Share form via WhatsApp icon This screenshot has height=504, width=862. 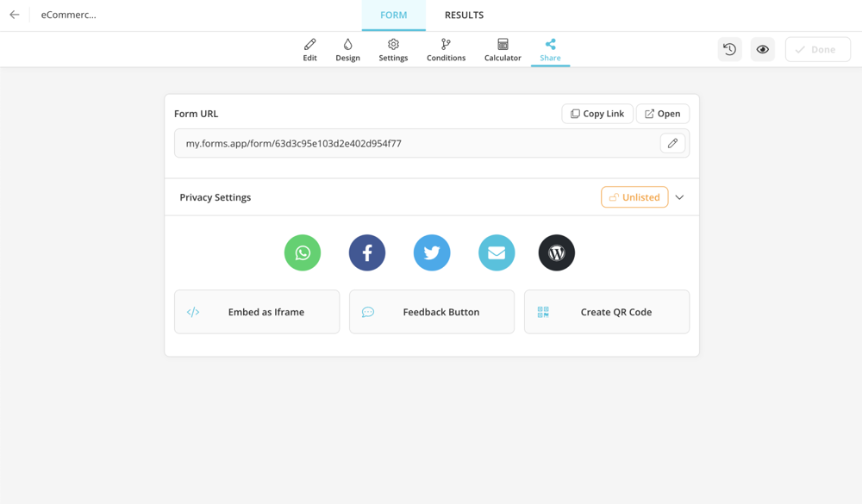303,252
